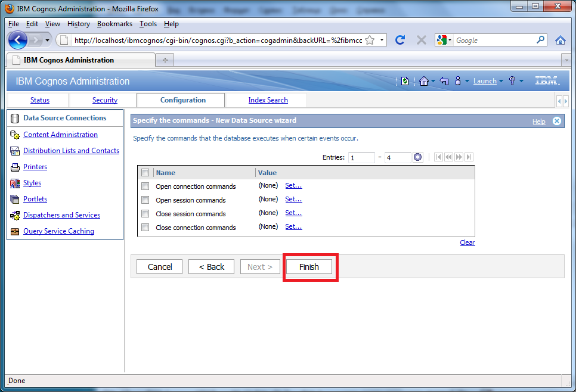The width and height of the screenshot is (576, 392).
Task: Open the Edit menu
Action: [32, 24]
